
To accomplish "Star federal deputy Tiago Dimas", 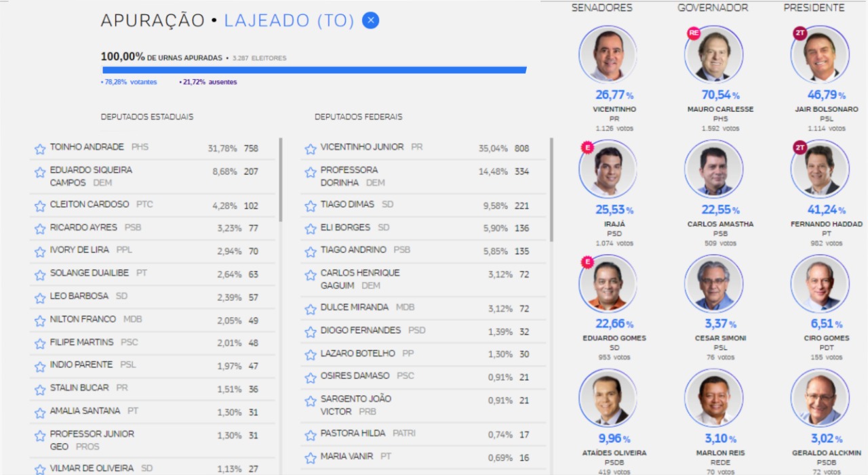I will point(311,206).
